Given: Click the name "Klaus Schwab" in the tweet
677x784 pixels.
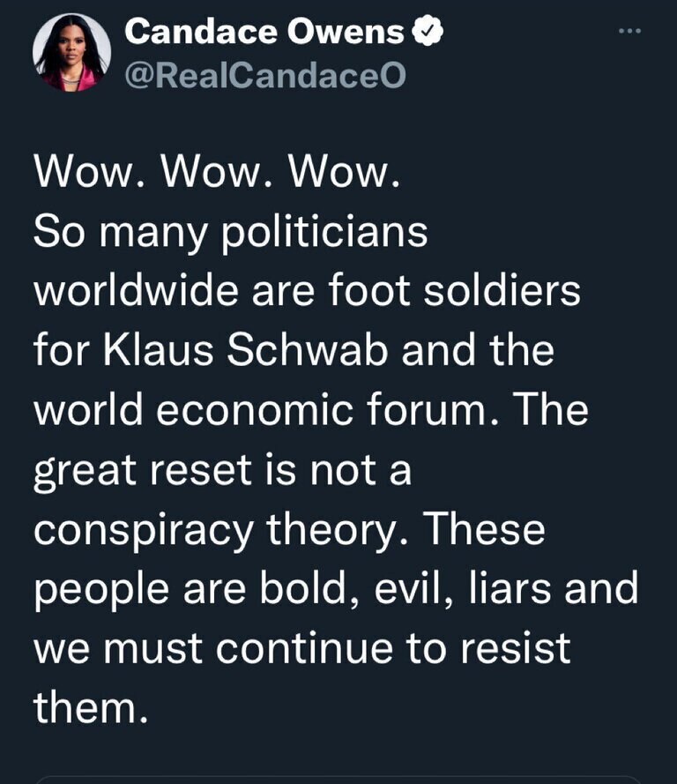Looking at the screenshot, I should click(x=246, y=350).
